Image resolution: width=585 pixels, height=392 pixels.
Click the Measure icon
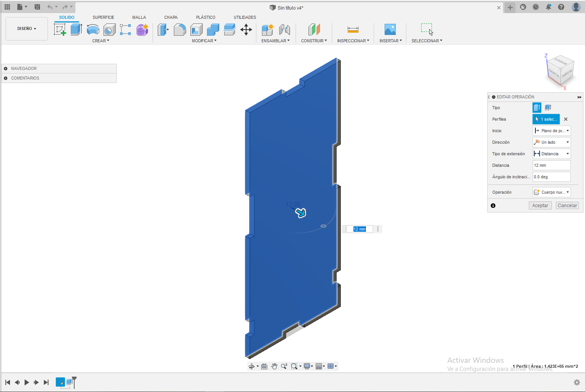353,30
